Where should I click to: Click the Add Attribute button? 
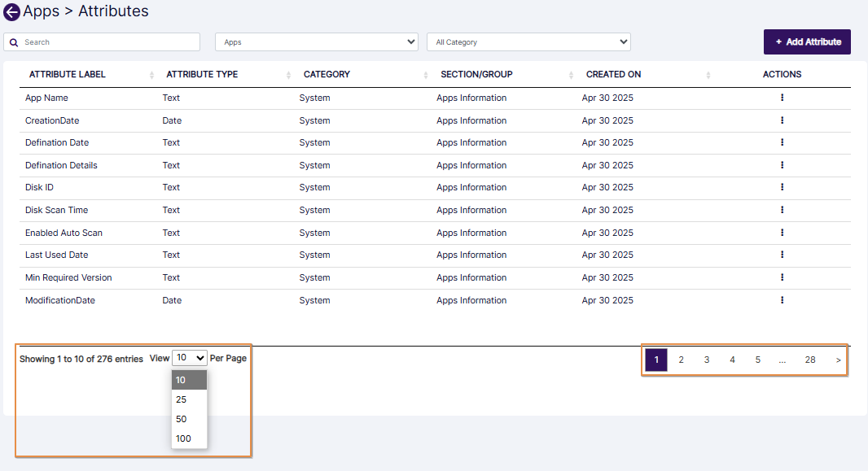click(x=807, y=41)
